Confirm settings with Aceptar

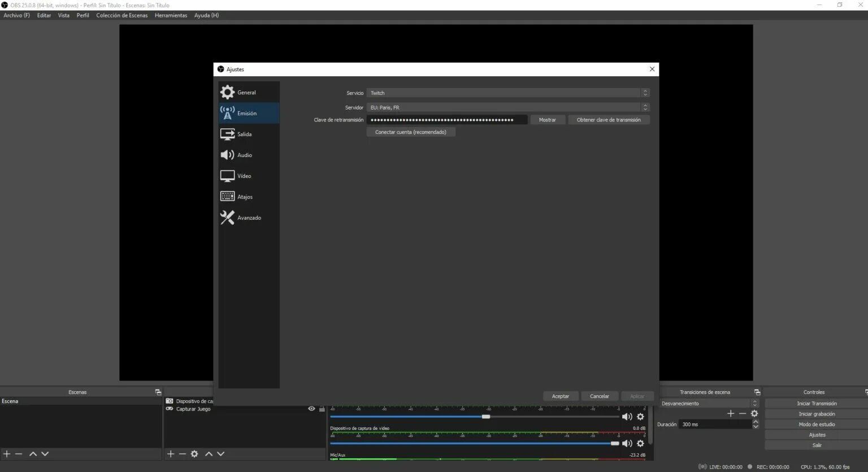pyautogui.click(x=561, y=396)
